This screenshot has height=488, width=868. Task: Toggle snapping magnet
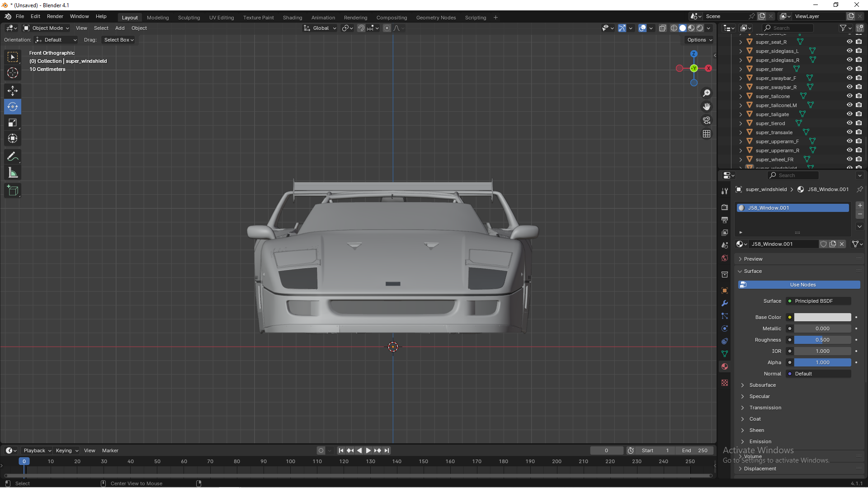pos(361,28)
